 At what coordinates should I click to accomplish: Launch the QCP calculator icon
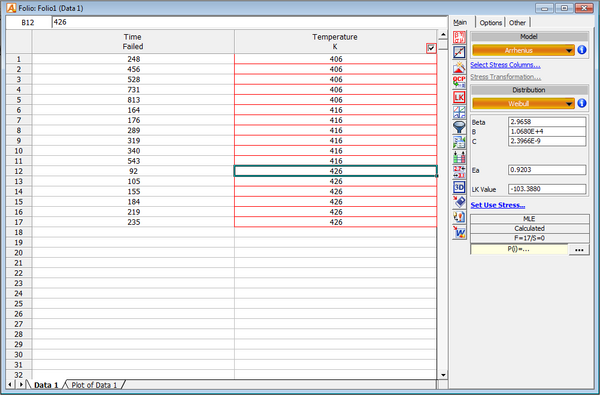click(459, 82)
